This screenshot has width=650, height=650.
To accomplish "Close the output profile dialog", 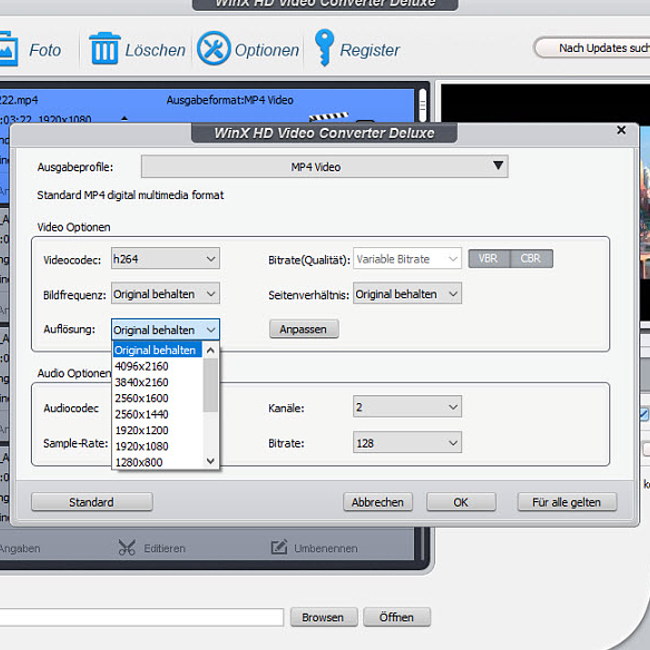I will pyautogui.click(x=621, y=130).
